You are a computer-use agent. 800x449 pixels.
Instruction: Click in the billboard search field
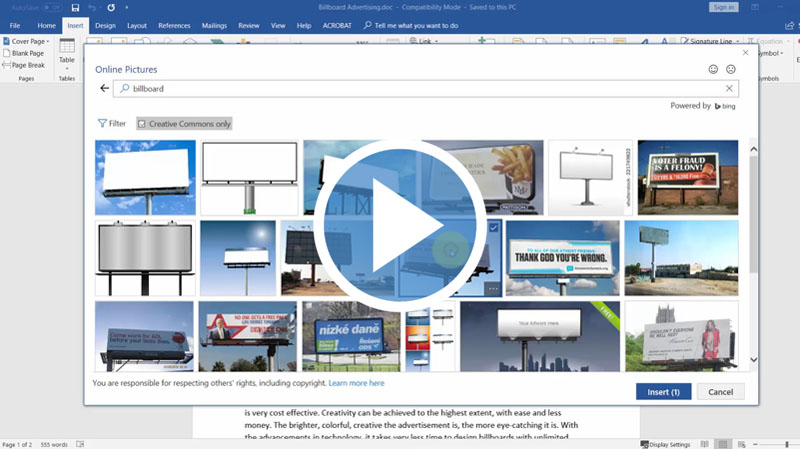point(420,89)
